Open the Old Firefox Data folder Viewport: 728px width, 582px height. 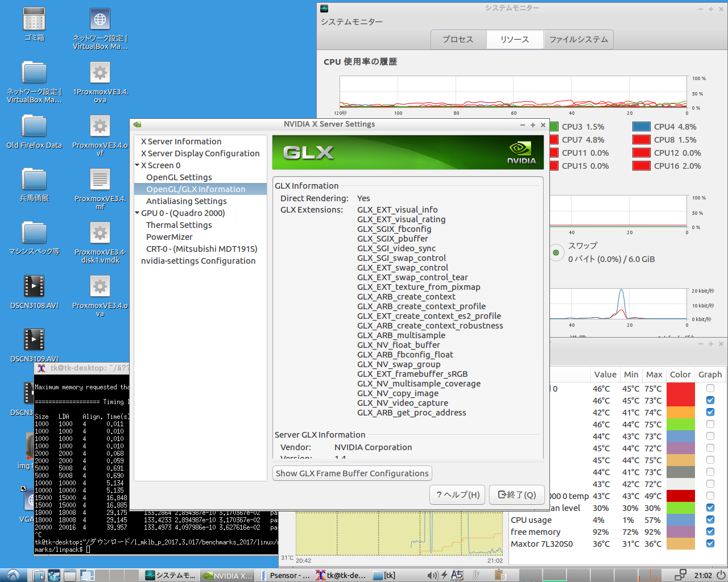[x=34, y=127]
